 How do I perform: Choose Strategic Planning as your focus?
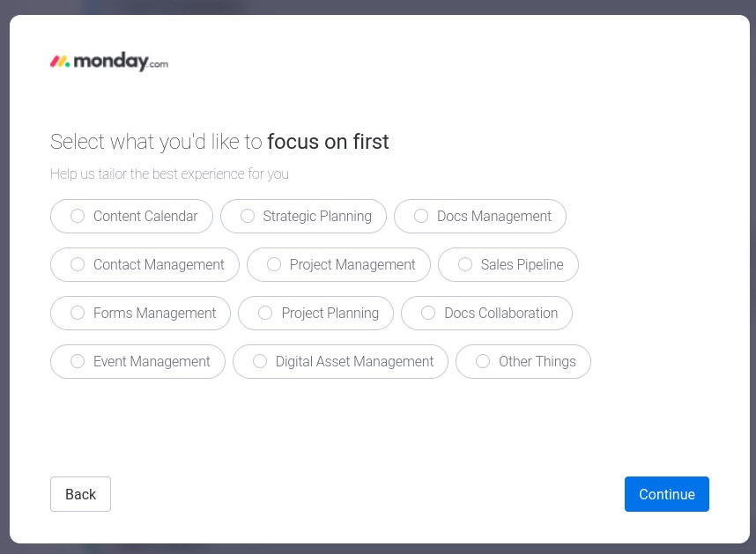click(x=303, y=217)
